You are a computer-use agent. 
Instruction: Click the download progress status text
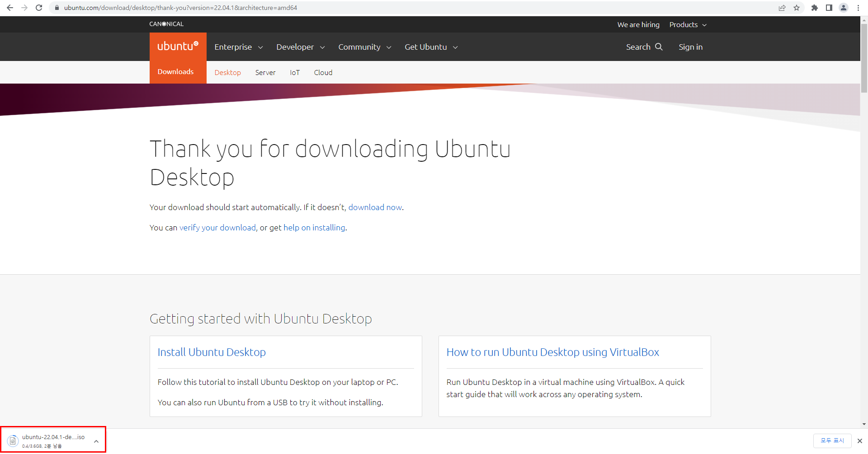coord(42,446)
